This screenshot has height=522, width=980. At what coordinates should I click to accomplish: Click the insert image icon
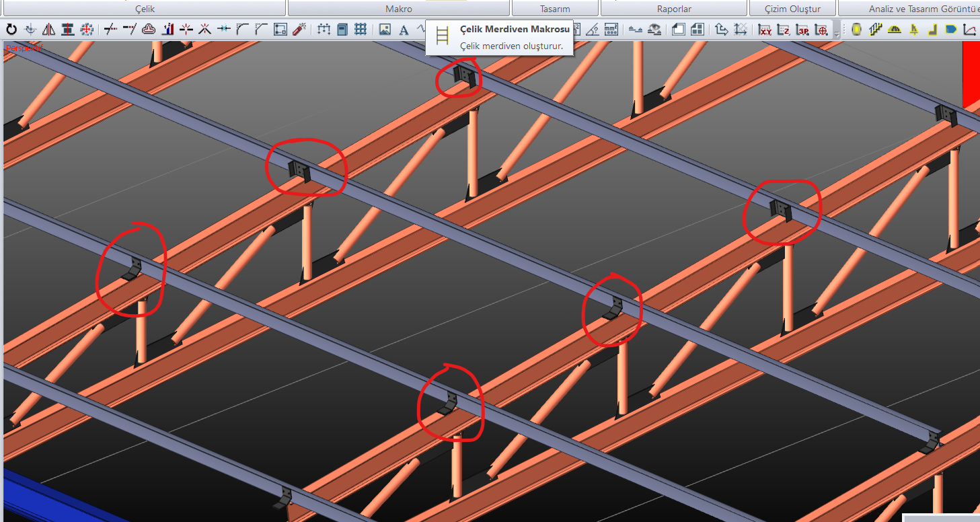pos(385,30)
